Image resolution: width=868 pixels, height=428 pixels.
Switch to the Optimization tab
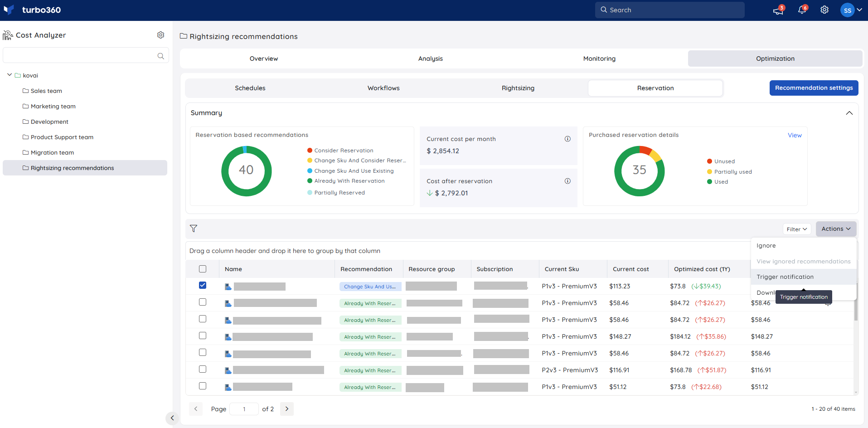pos(775,58)
